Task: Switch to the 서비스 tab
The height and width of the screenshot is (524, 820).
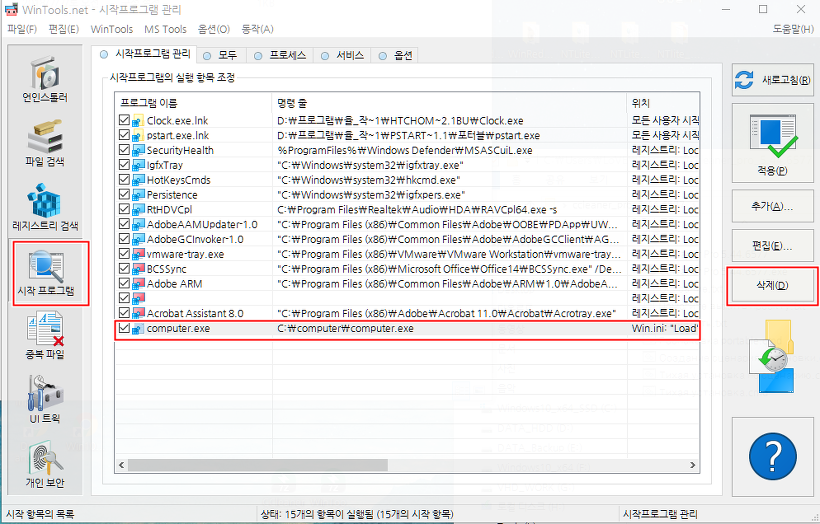Action: [344, 55]
